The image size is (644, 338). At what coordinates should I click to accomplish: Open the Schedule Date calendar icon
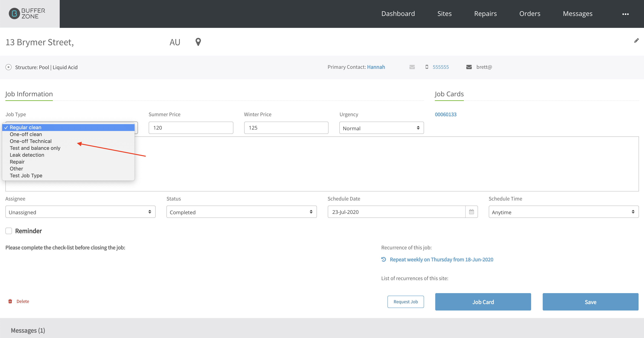(471, 212)
